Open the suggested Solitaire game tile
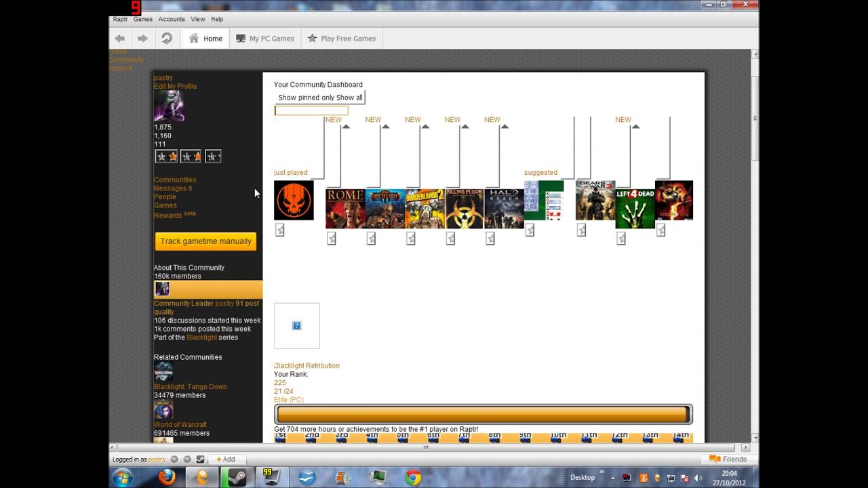 click(x=544, y=200)
